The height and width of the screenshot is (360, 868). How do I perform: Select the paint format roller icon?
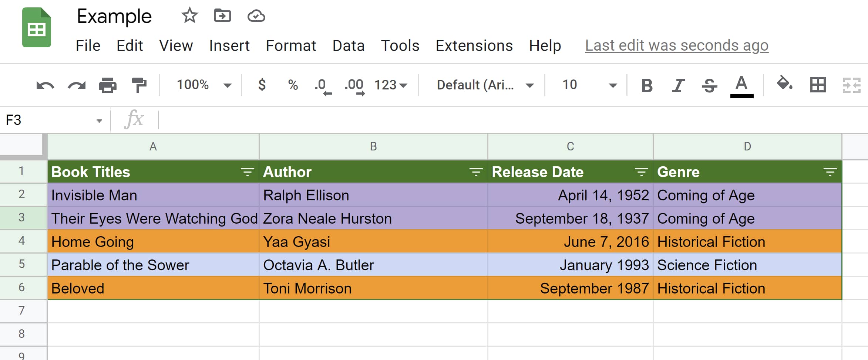click(x=139, y=85)
